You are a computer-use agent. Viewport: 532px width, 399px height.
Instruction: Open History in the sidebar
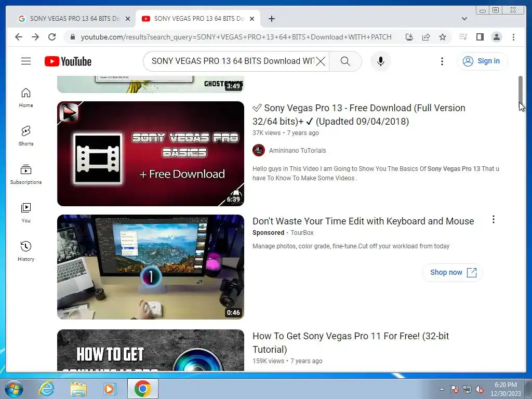pyautogui.click(x=26, y=251)
